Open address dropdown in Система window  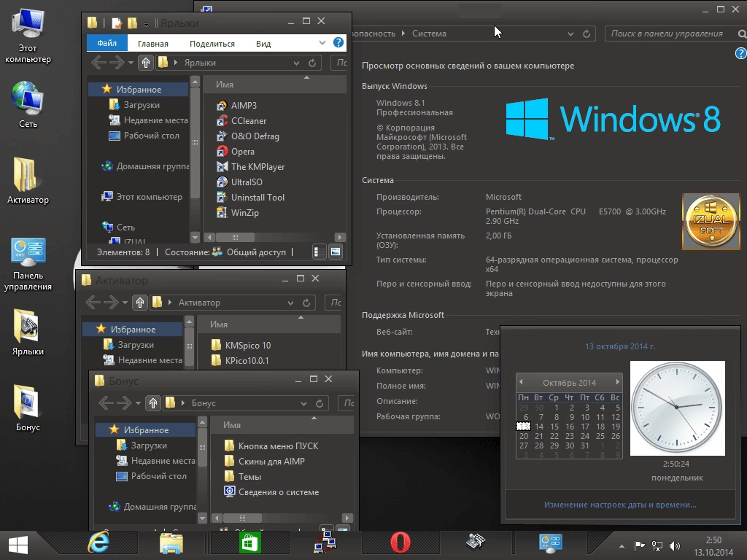pos(570,34)
